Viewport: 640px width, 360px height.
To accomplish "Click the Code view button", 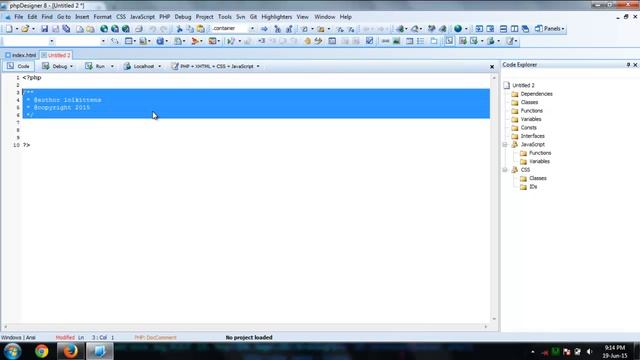I will click(19, 66).
